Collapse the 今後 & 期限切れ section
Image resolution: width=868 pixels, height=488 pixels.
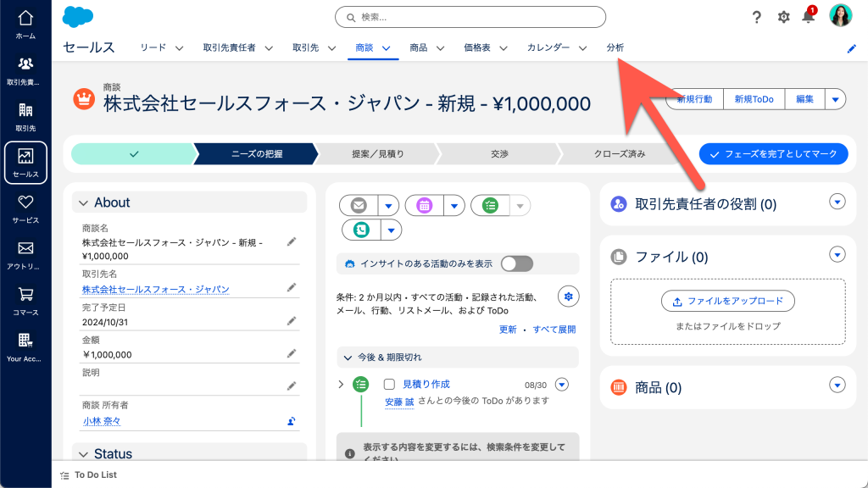[x=348, y=358]
